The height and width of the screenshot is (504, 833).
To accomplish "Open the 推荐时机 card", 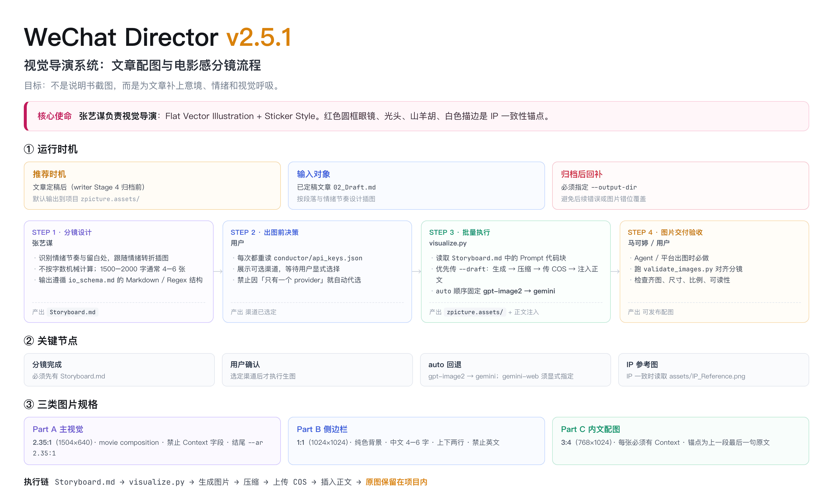I will [152, 186].
